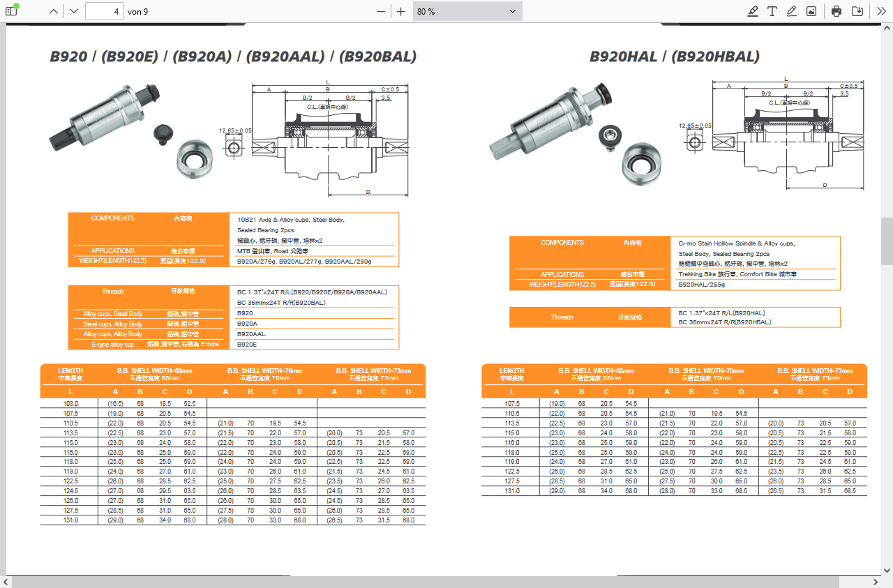Click the page number input field
Screen dimensions: 893x588
click(105, 11)
